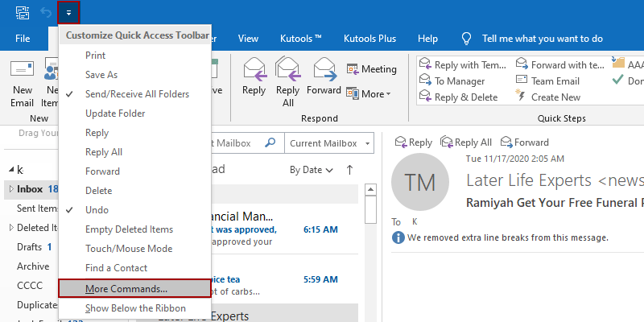Uncheck Undo in the quick access menu

tap(134, 210)
